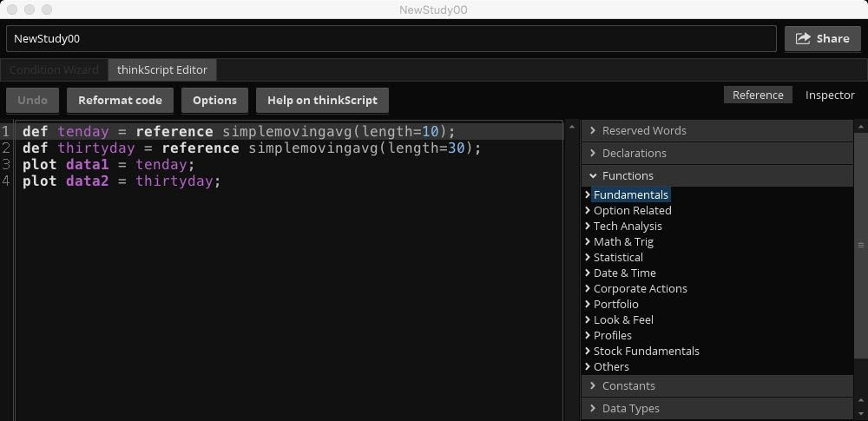Viewport: 868px width, 421px height.
Task: Expand the Look & Feel group chevron
Action: point(588,319)
